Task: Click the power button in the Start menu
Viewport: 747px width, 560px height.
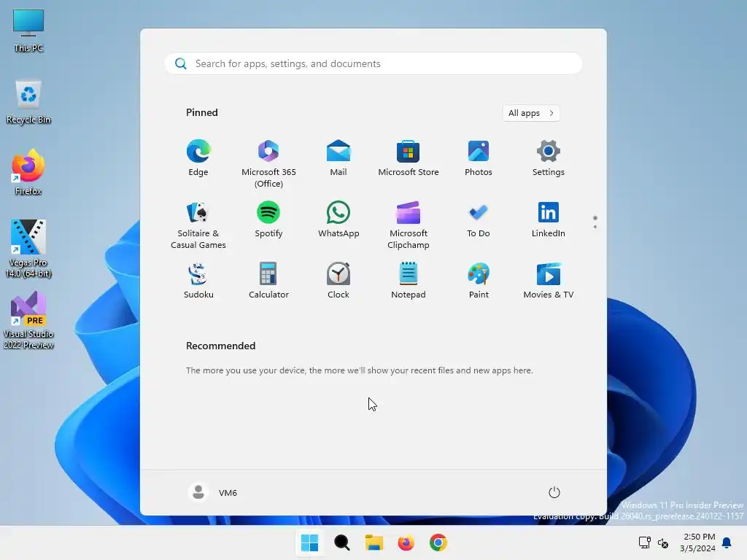Action: [x=554, y=492]
